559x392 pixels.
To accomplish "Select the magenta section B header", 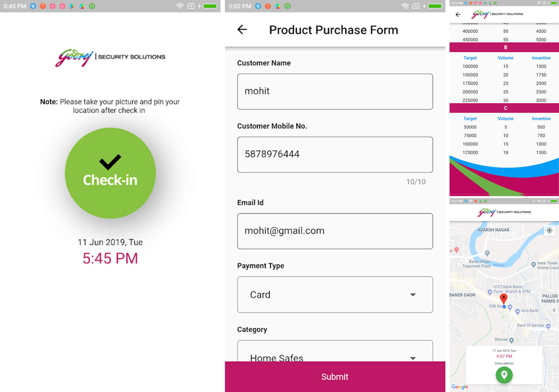I will [x=504, y=47].
